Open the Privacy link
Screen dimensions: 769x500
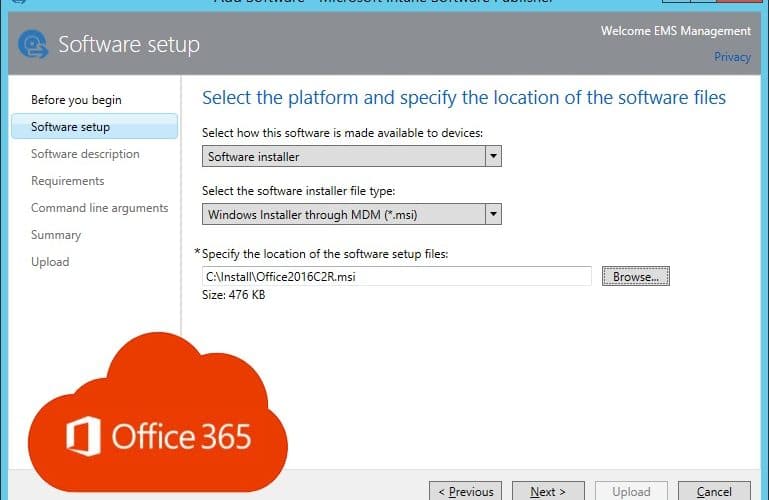732,57
